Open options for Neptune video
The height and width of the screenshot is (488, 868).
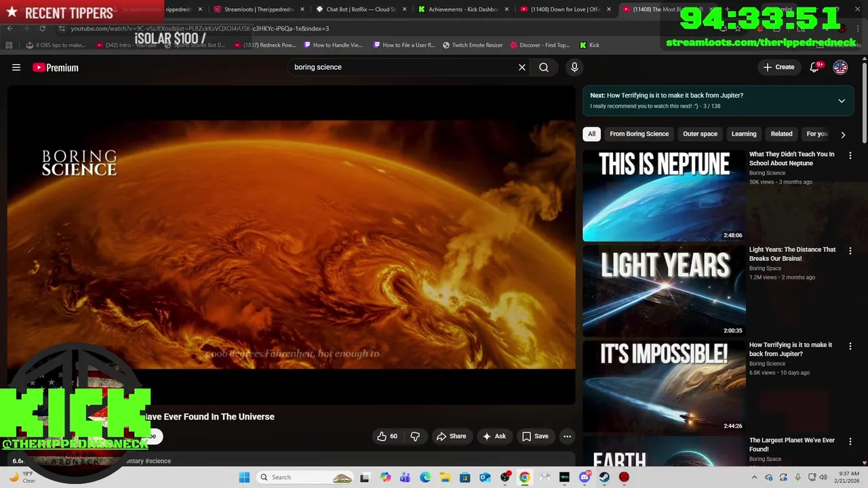click(x=850, y=155)
